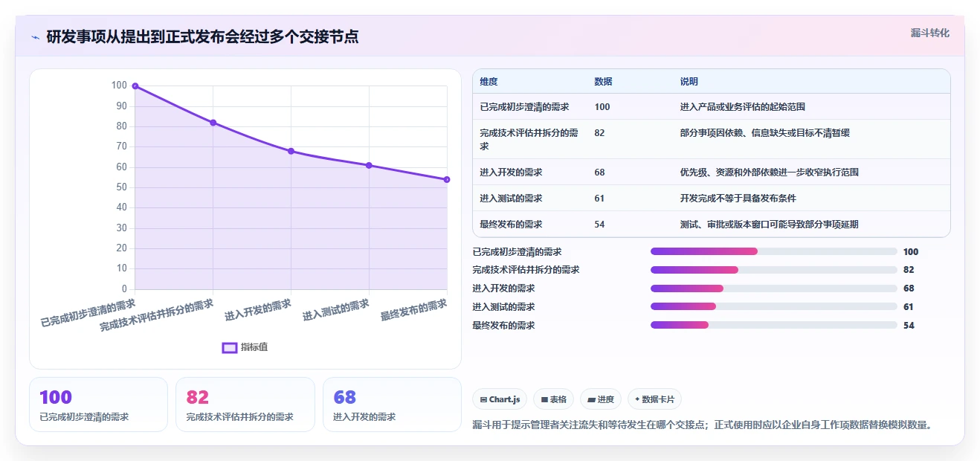Click the table data value 68
The image size is (980, 461).
pyautogui.click(x=599, y=173)
